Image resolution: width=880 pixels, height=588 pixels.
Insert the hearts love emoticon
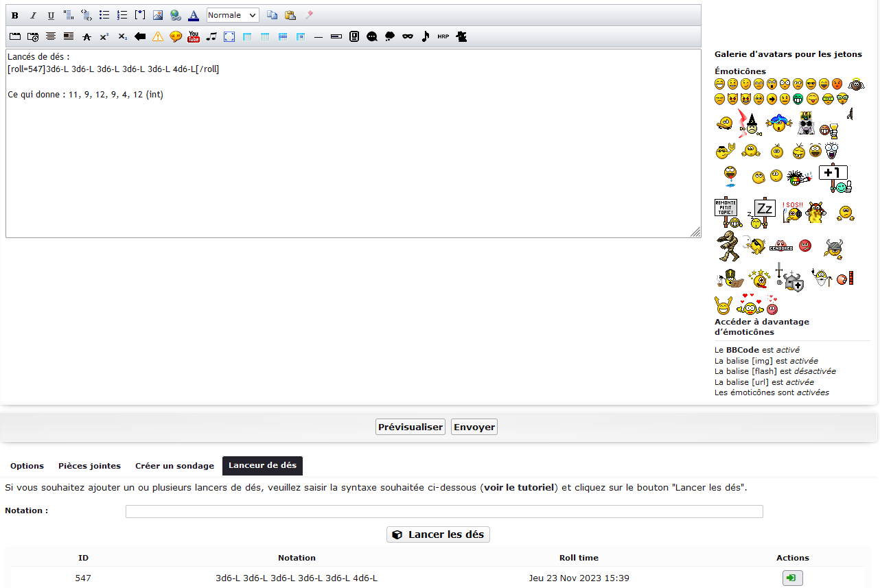[x=750, y=304]
